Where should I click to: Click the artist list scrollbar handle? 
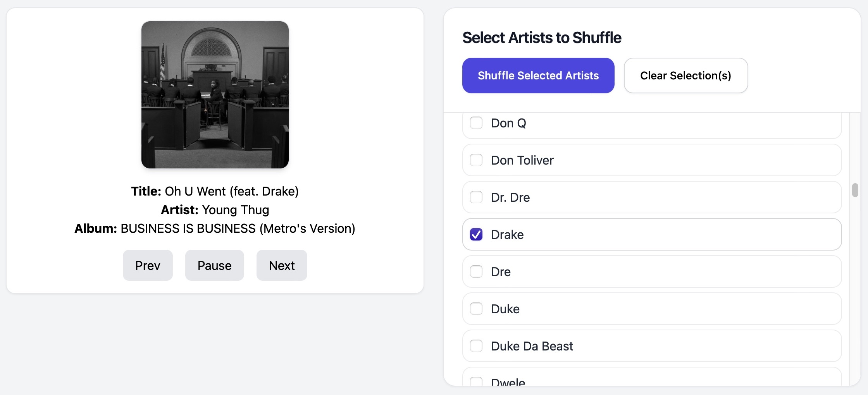pos(855,189)
